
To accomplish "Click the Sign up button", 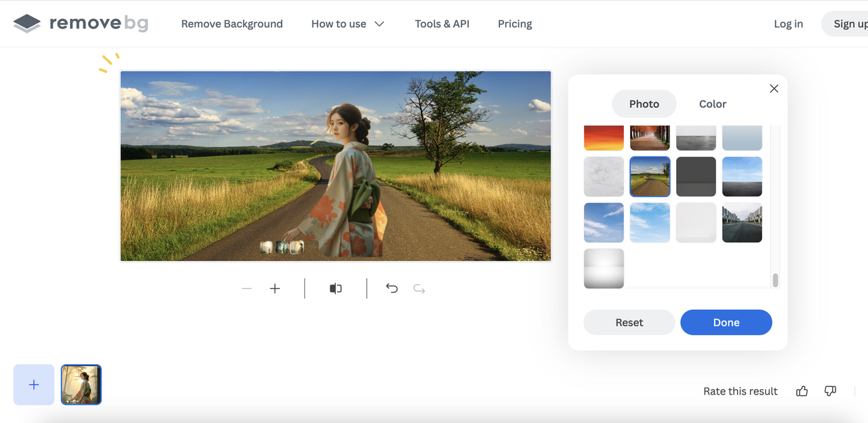I will pyautogui.click(x=848, y=24).
